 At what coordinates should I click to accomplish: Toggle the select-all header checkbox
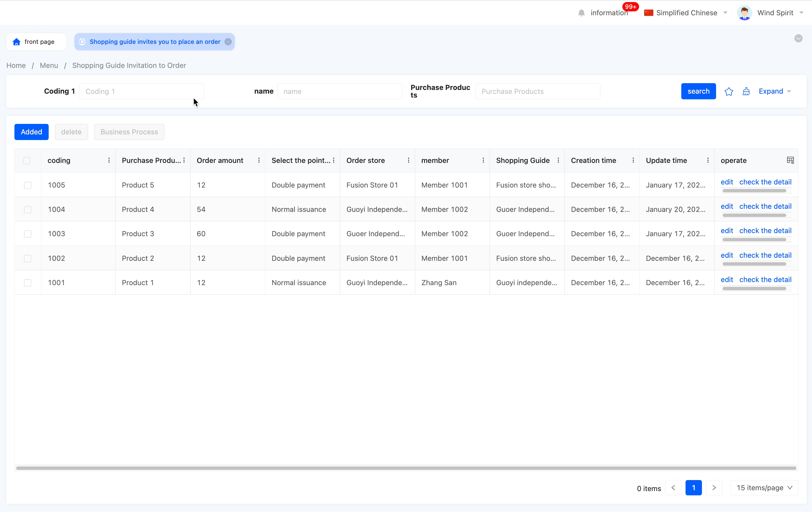coord(27,160)
